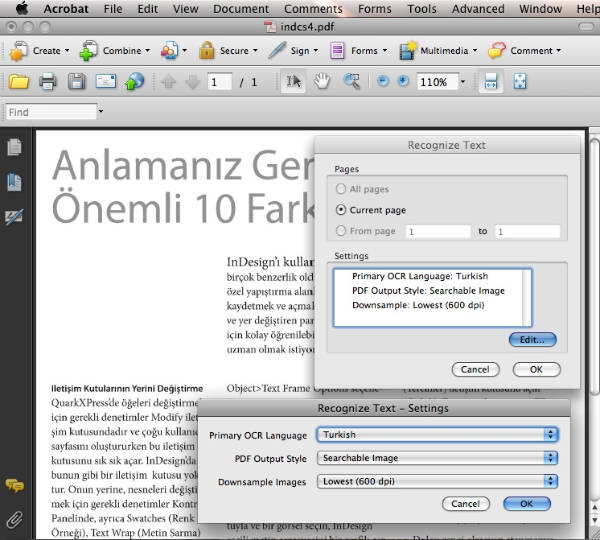Click the fit full page icon
The width and height of the screenshot is (600, 540).
520,82
